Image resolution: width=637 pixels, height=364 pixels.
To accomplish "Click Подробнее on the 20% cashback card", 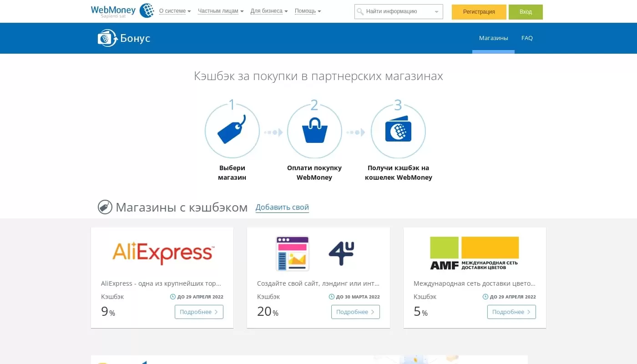I will [x=355, y=312].
